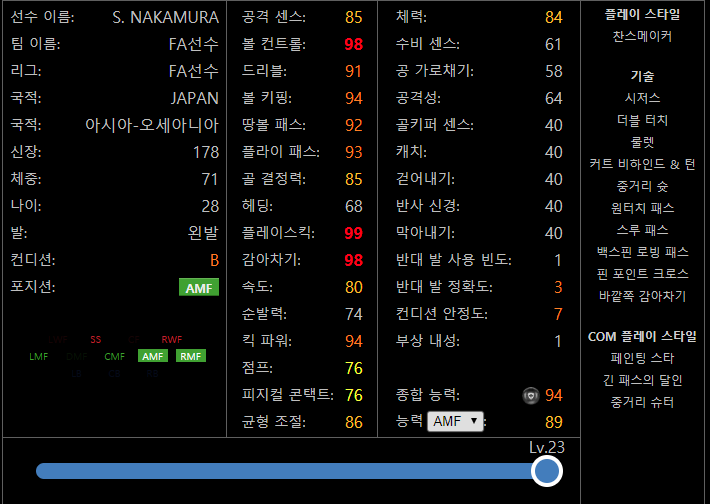The image size is (710, 504).
Task: Click the 감아차기 value 98
Action: (x=354, y=260)
